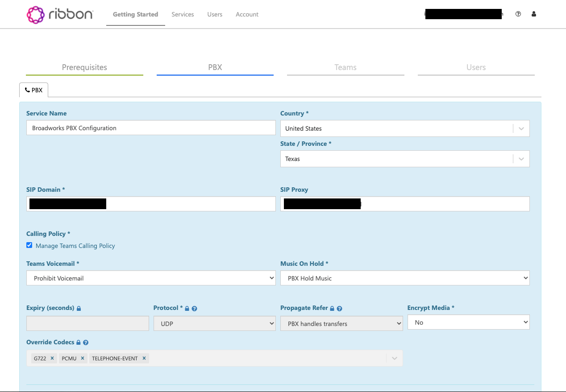
Task: Select the PBX tab with the phone icon
Action: click(x=33, y=90)
